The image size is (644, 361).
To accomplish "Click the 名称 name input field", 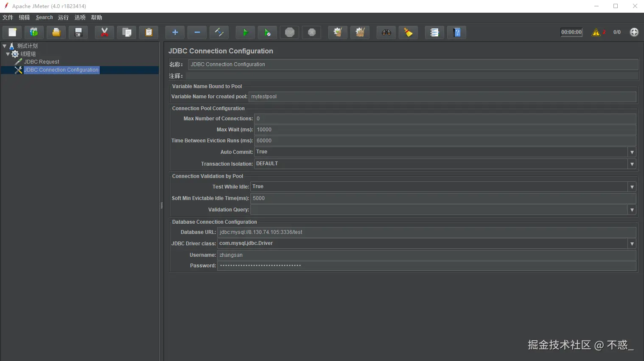I will pyautogui.click(x=413, y=64).
